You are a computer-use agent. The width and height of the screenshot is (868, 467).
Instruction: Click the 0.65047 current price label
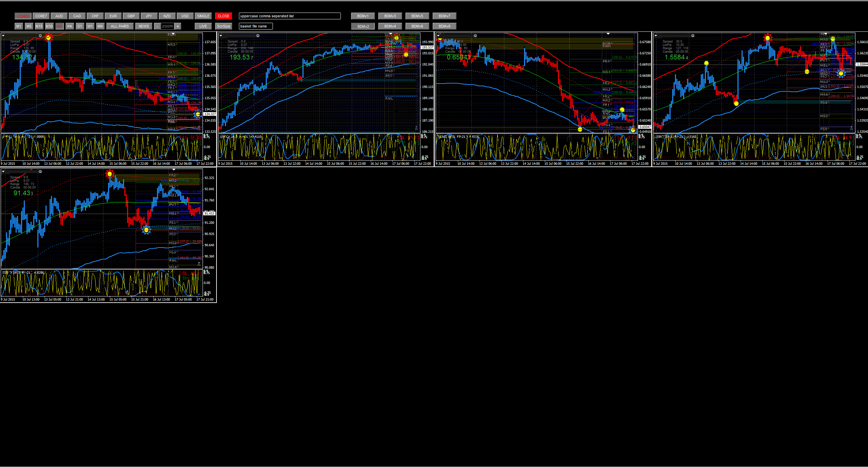(x=645, y=127)
